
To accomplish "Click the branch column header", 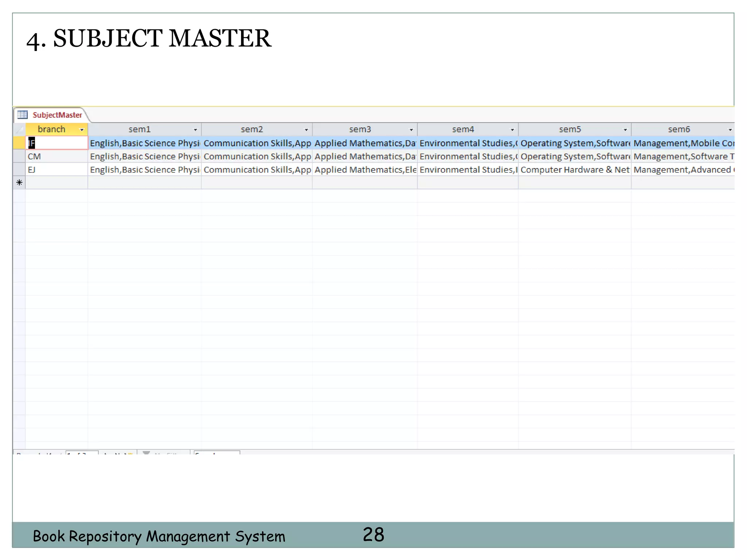I will [57, 129].
